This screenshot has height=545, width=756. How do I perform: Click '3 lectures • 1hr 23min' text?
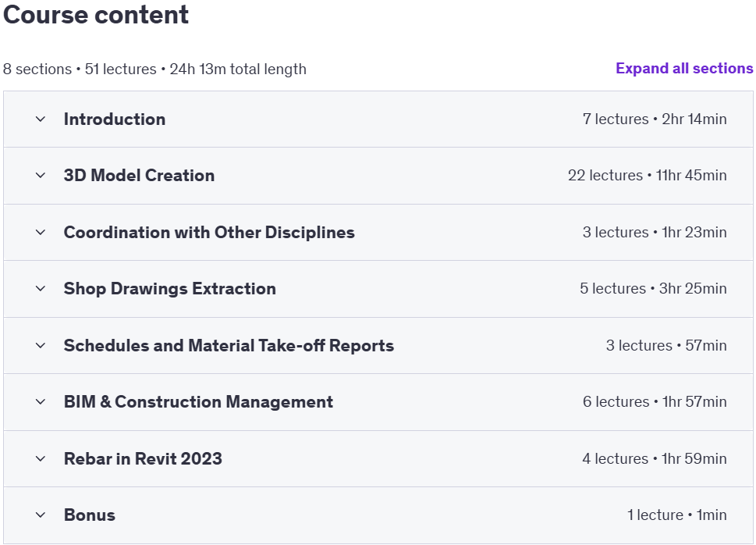(x=655, y=232)
